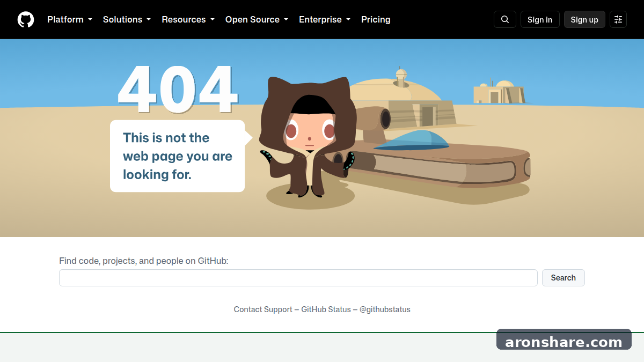This screenshot has height=362, width=644.
Task: Open the appearance settings sliders icon
Action: pos(618,19)
